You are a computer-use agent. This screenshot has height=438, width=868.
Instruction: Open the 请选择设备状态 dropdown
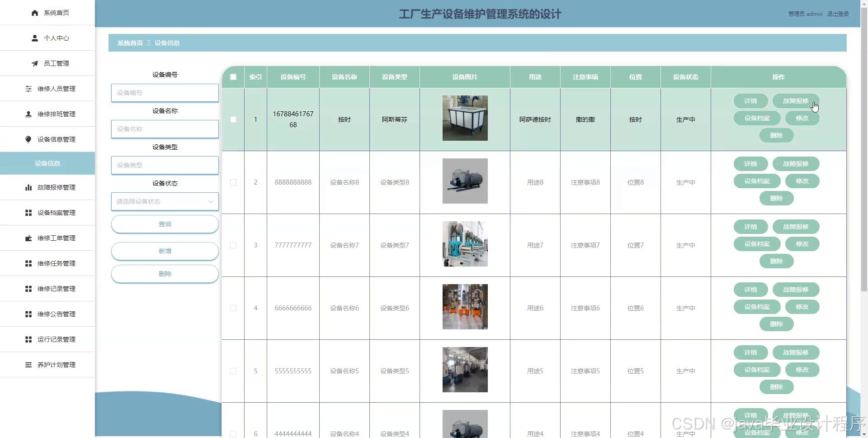(165, 201)
